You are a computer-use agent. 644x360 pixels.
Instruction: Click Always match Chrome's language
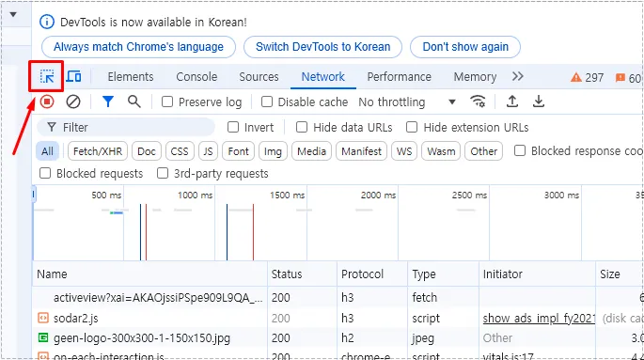point(139,47)
